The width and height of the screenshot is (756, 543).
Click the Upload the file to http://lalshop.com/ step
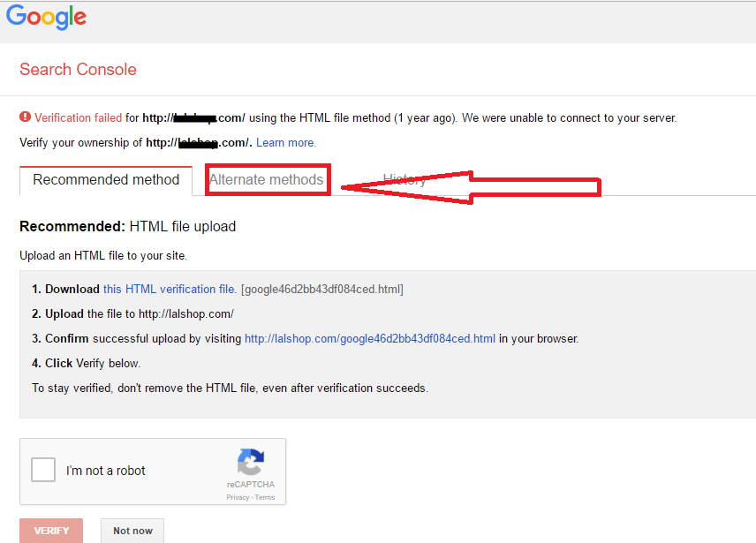(133, 314)
